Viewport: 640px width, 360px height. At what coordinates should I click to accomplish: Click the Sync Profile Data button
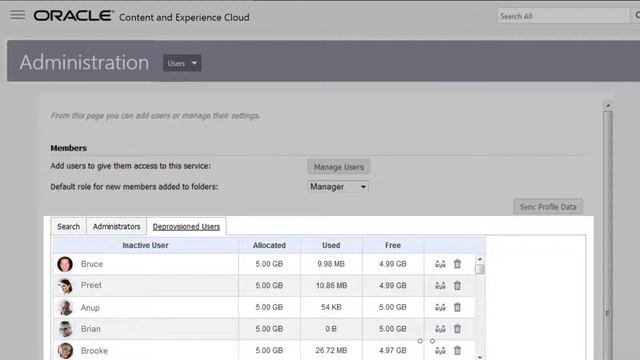click(x=548, y=207)
